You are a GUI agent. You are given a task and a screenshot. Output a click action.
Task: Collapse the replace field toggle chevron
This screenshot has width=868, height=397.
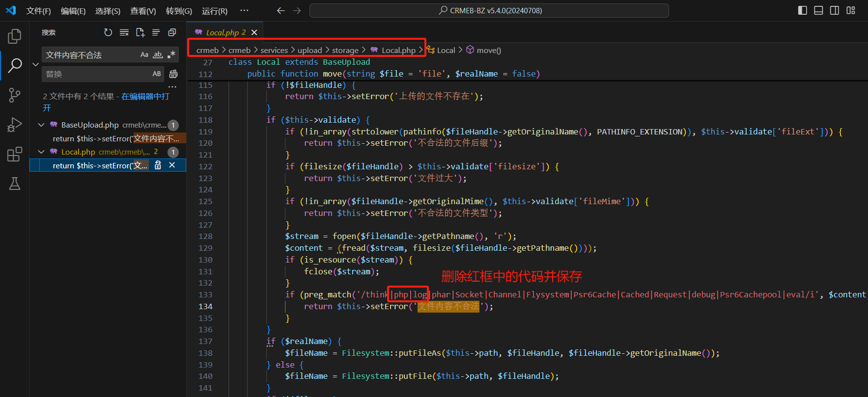point(35,64)
